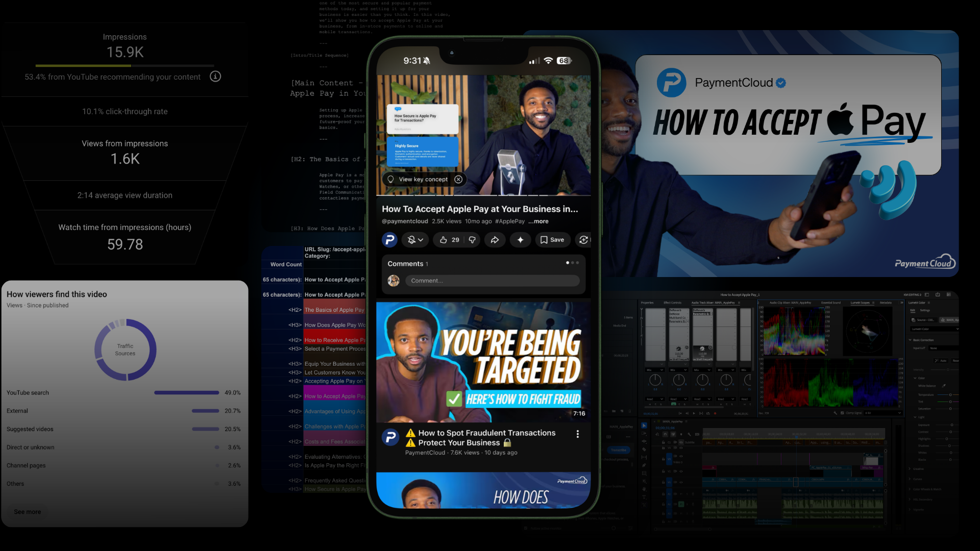Viewport: 980px width, 551px height.
Task: Switch to the Lumetri Scopes tab
Action: [860, 303]
